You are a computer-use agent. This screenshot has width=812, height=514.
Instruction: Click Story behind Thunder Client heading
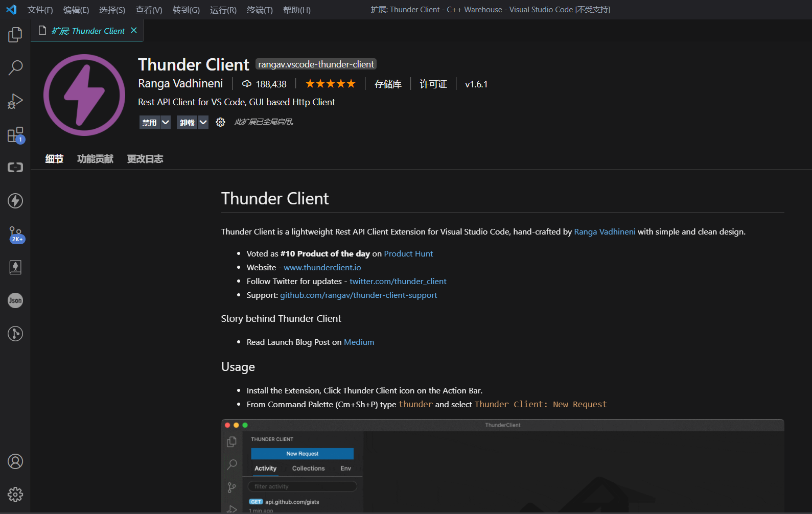point(281,318)
